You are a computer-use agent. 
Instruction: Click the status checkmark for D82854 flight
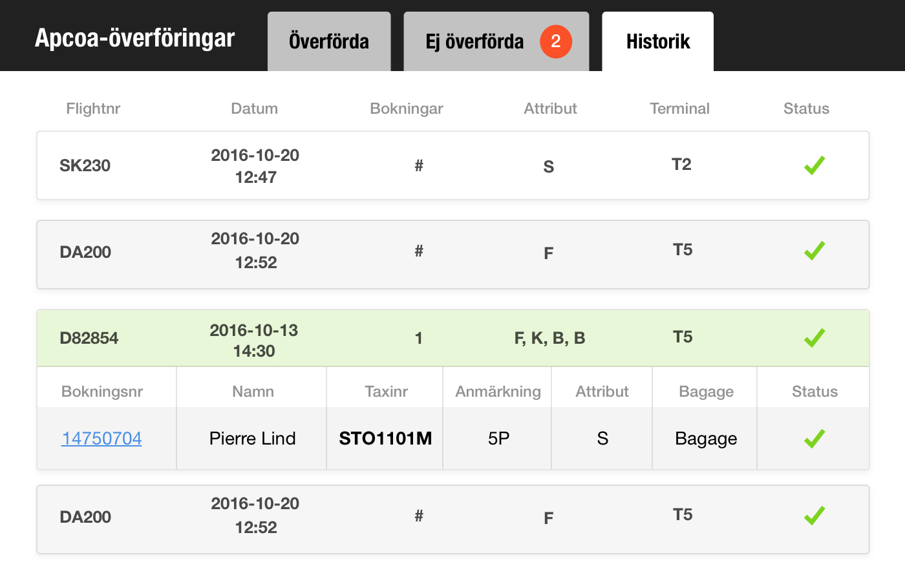814,338
